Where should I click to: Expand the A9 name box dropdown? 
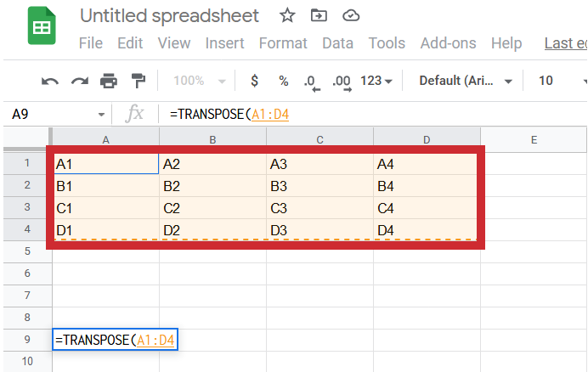click(102, 113)
